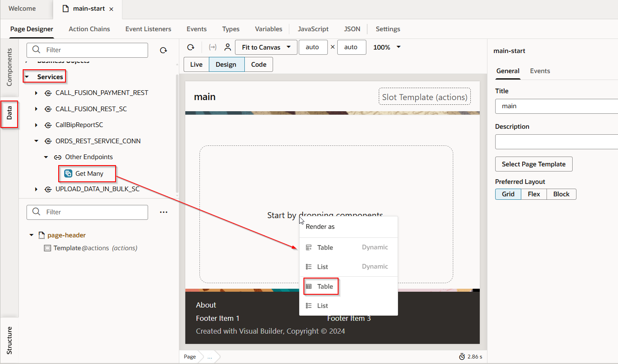Open the 100% zoom level dropdown

pos(398,47)
